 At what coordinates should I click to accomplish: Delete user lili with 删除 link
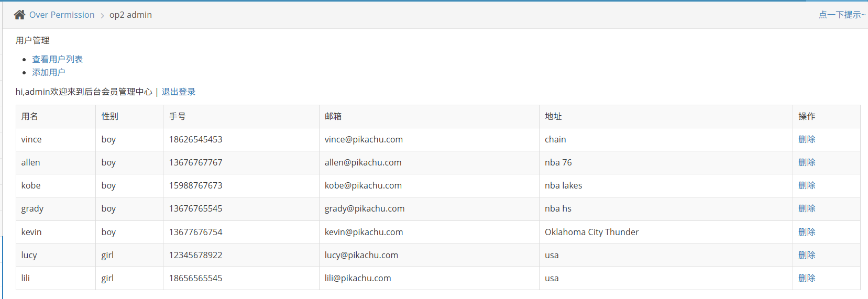click(x=807, y=278)
